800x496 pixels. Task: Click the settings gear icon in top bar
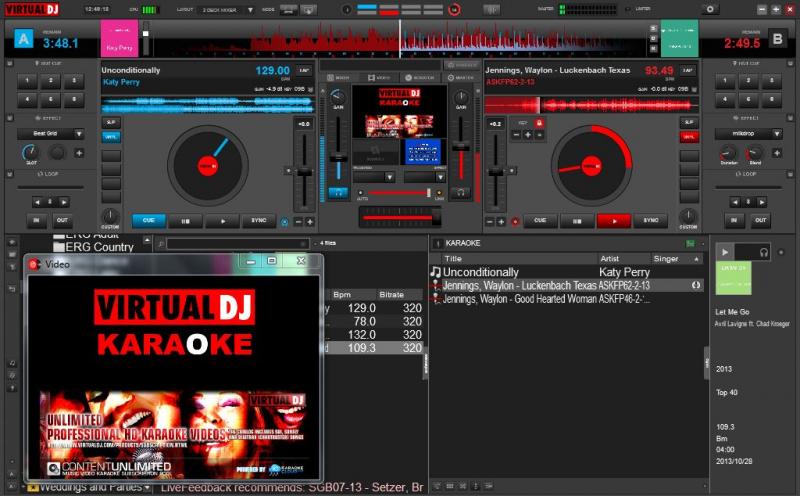tap(710, 9)
